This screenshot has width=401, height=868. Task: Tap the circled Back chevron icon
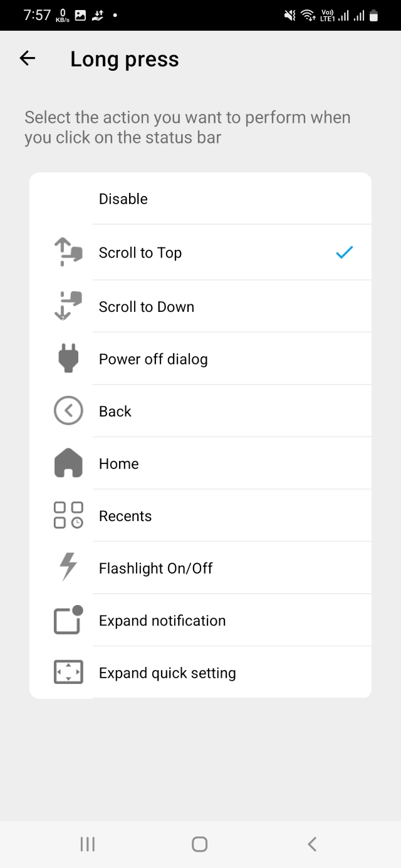68,411
